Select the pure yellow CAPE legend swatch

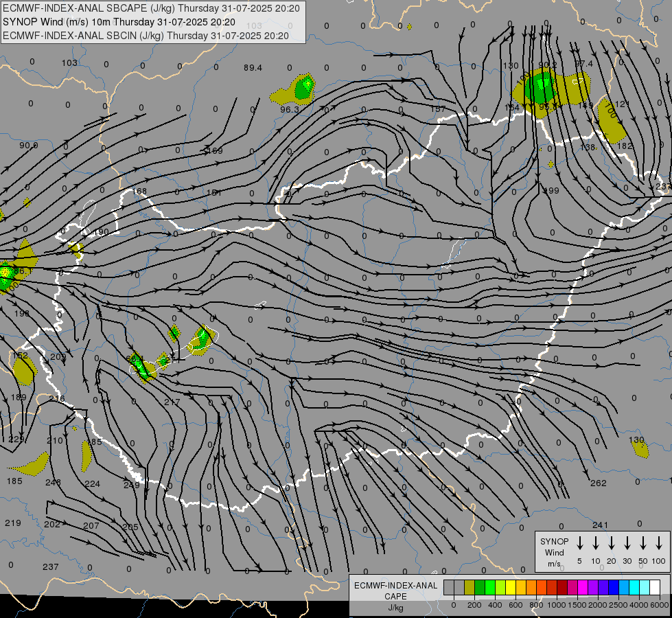511,588
